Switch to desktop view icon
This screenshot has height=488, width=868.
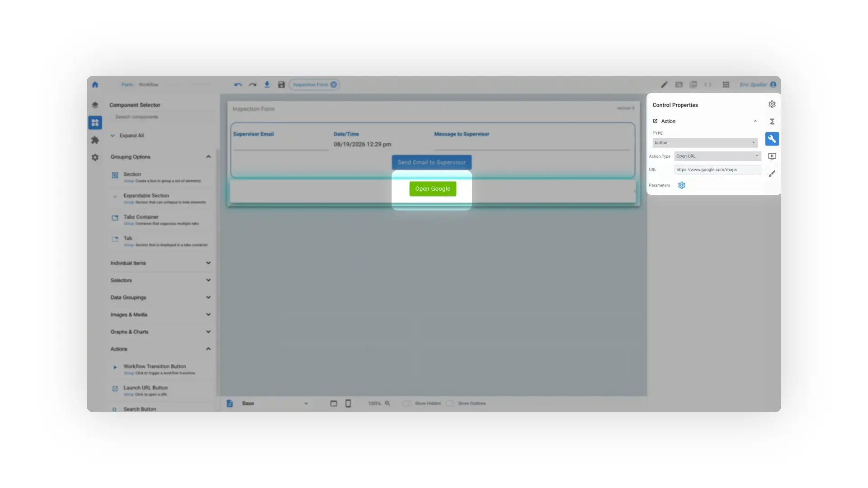[x=334, y=404]
